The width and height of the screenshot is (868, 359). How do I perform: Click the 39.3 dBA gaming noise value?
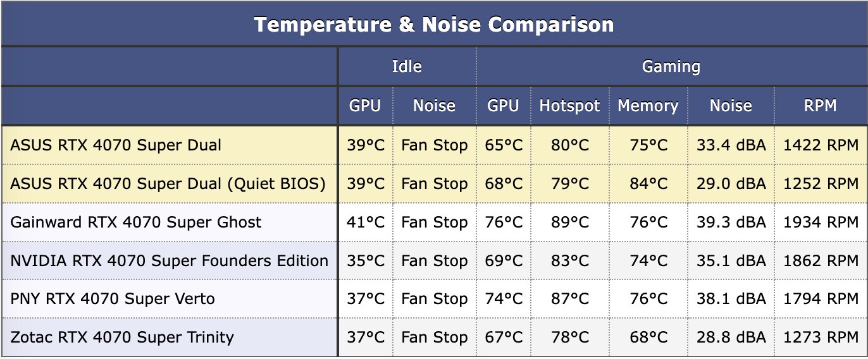click(731, 222)
